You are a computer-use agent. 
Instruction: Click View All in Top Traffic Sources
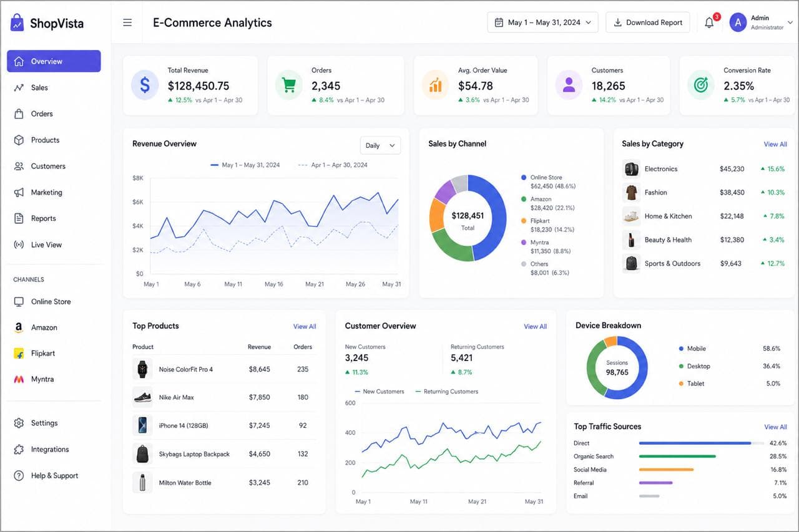click(775, 427)
